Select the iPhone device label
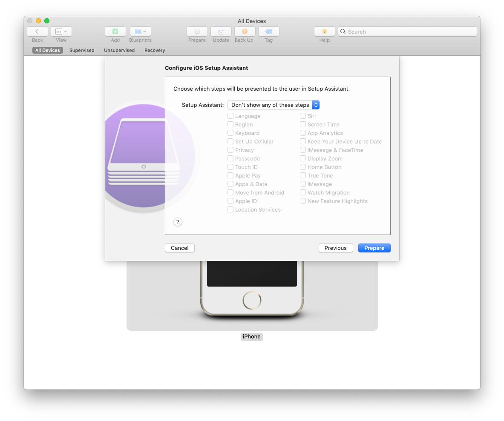The width and height of the screenshot is (504, 421). click(x=252, y=337)
